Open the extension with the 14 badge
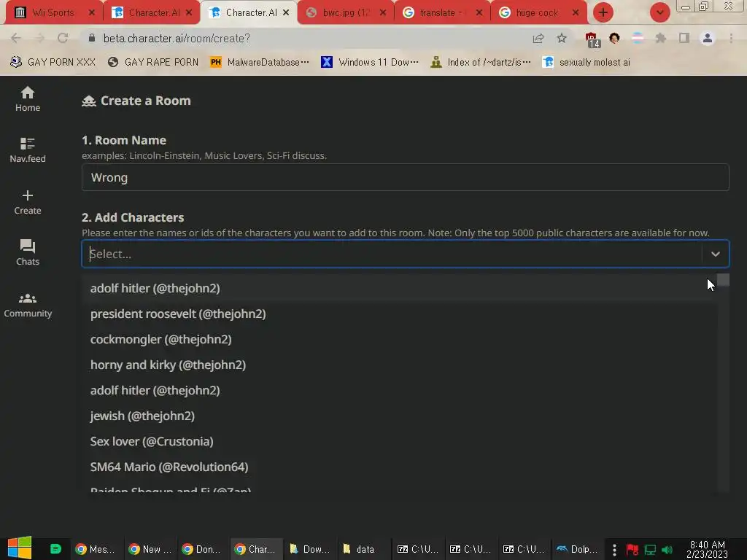This screenshot has height=560, width=747. [x=592, y=39]
